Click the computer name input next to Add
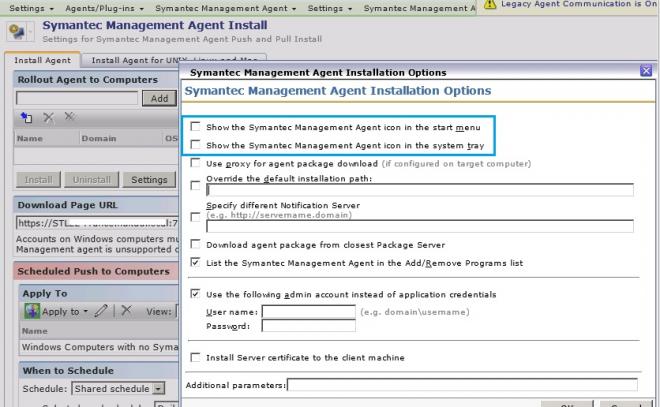 point(77,98)
